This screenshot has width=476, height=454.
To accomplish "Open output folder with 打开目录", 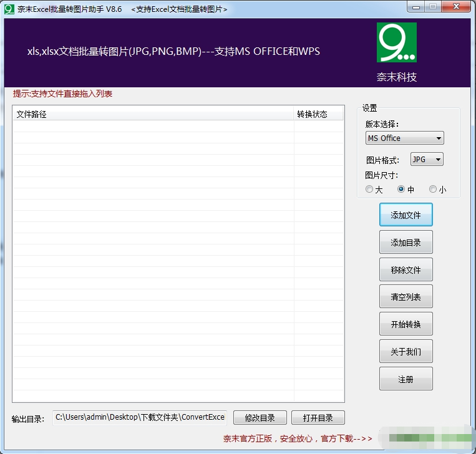I will tap(318, 418).
